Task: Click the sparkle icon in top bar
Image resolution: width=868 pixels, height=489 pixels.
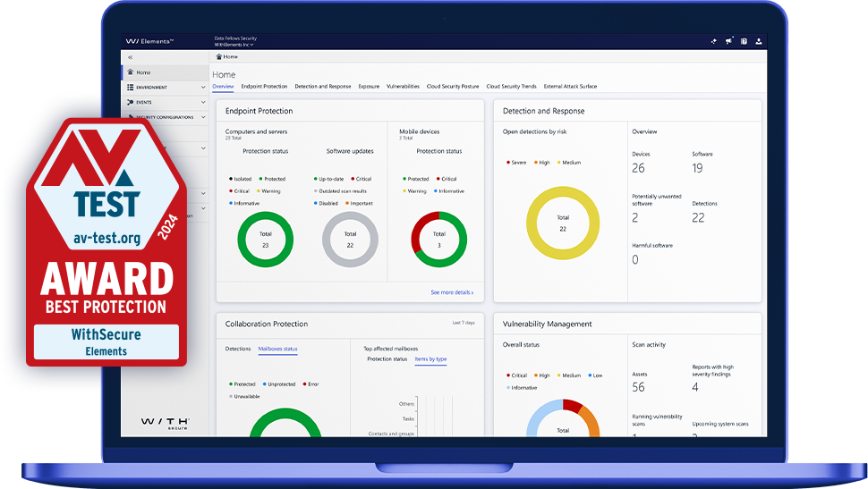Action: 714,40
